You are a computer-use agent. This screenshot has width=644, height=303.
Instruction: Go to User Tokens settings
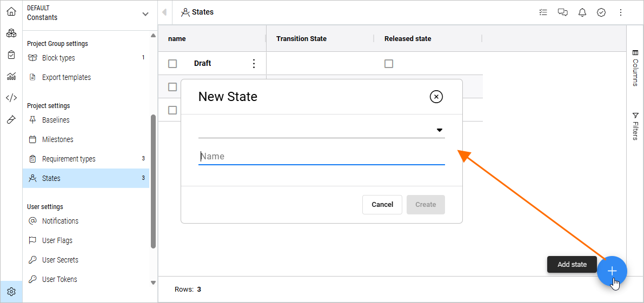click(59, 279)
